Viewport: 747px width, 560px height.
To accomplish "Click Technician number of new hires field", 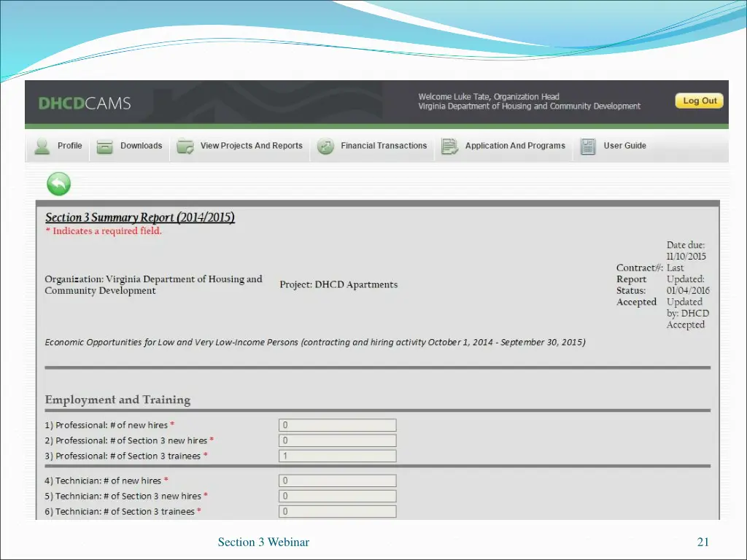I will 337,481.
